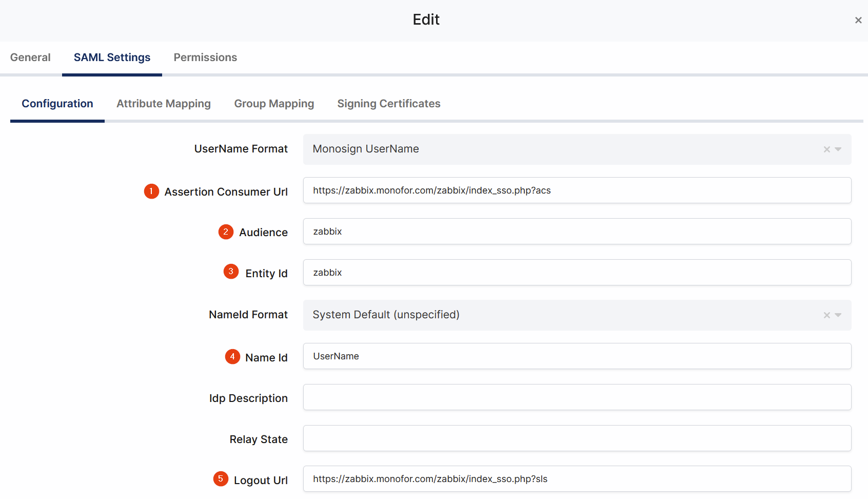Open the Permissions tab

coord(205,57)
